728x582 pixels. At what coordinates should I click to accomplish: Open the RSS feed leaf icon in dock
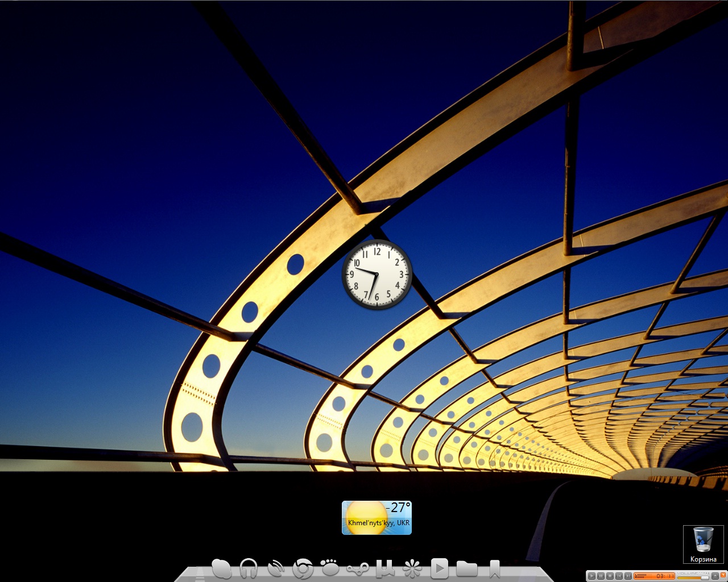click(x=276, y=568)
